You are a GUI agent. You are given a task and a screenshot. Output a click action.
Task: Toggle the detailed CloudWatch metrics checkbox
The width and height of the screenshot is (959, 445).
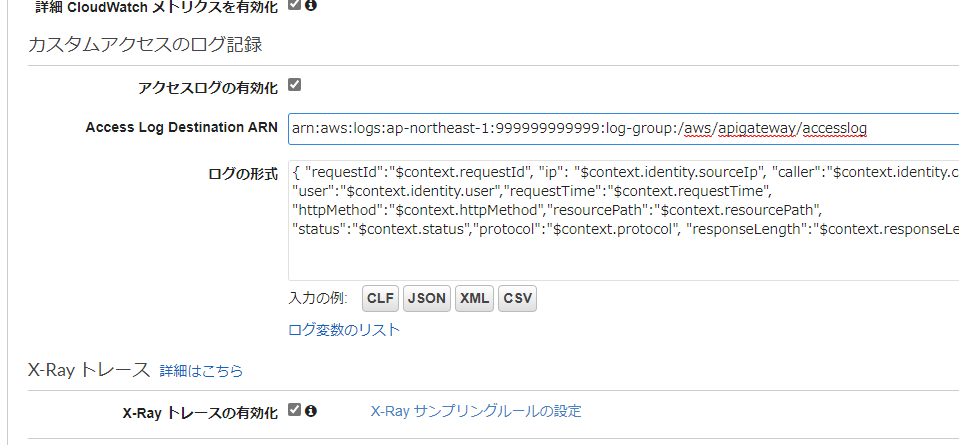(294, 5)
